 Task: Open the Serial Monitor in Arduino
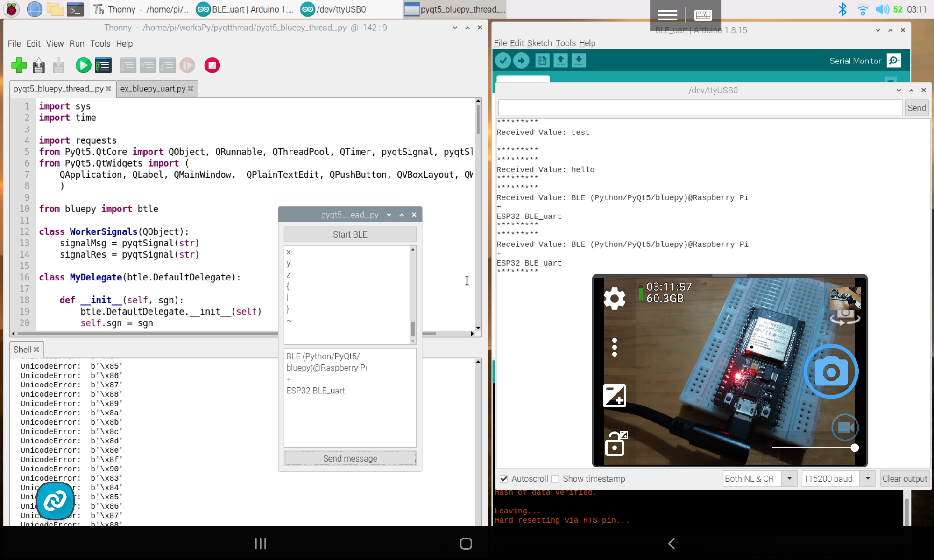point(893,61)
